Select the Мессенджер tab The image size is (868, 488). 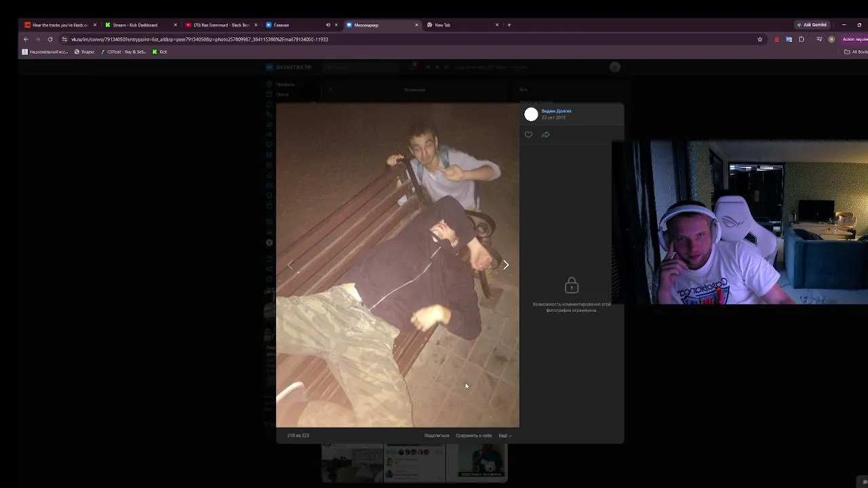click(382, 25)
